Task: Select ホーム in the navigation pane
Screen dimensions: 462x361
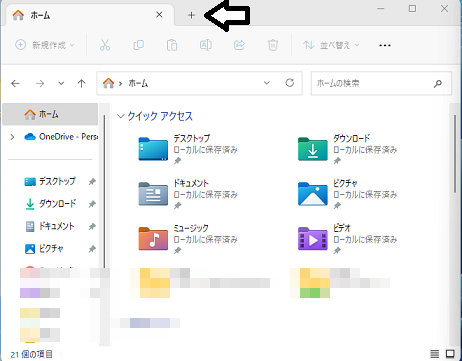Action: tap(50, 114)
